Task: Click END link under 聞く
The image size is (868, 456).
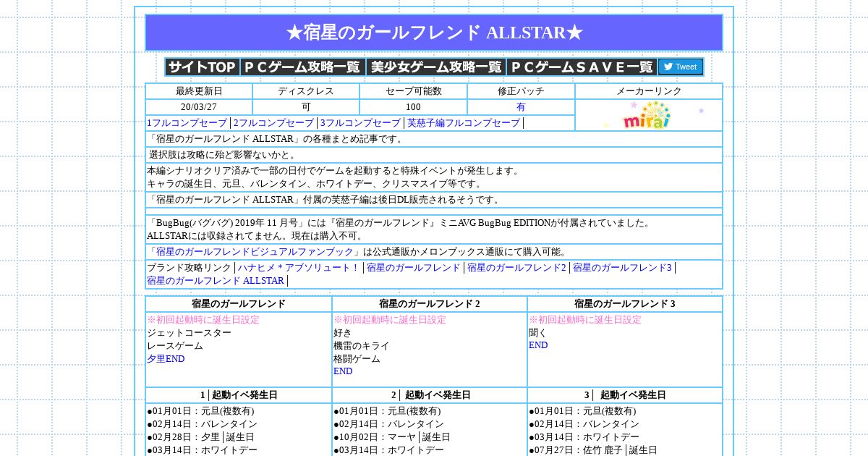Action: pos(538,345)
